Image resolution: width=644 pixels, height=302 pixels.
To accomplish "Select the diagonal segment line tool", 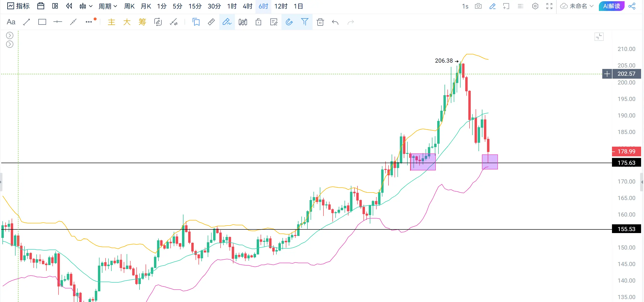I will click(73, 22).
